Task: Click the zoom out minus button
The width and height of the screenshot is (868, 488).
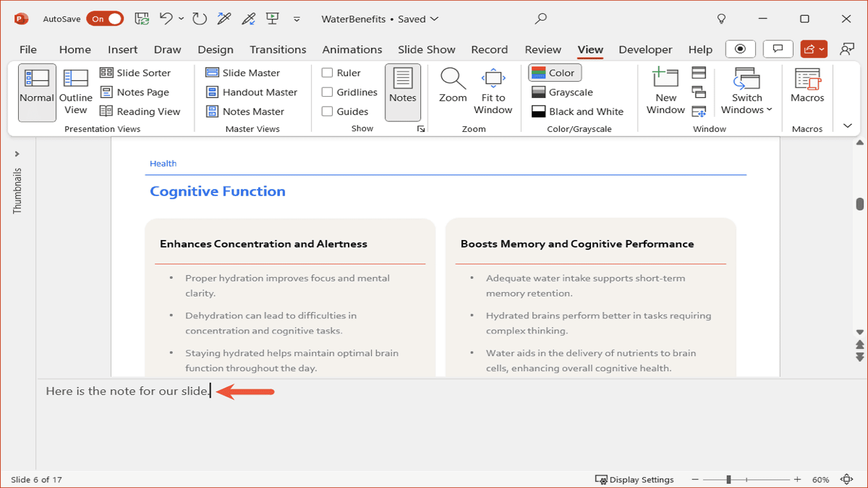Action: coord(695,479)
